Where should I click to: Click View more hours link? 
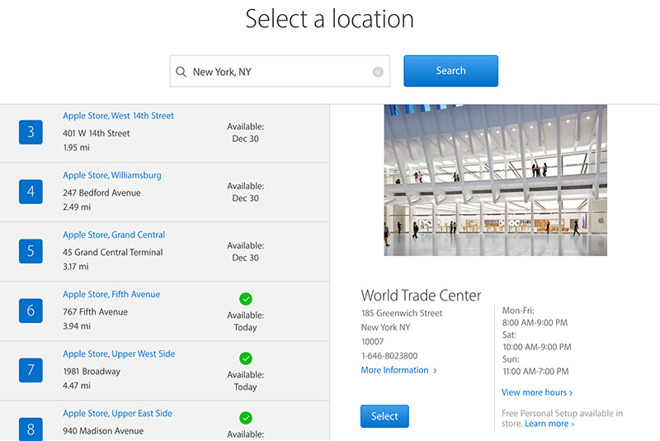coord(537,392)
